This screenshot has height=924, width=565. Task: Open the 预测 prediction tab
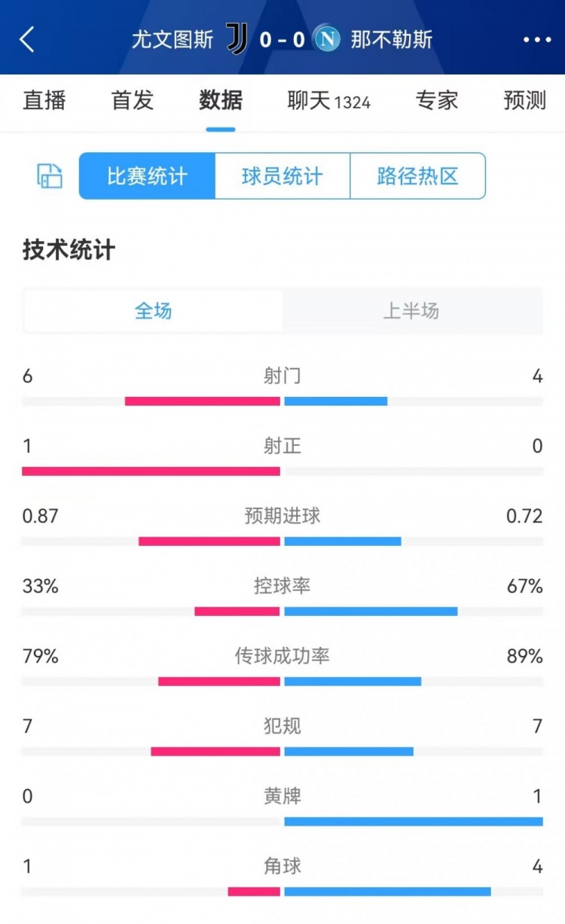[x=525, y=100]
